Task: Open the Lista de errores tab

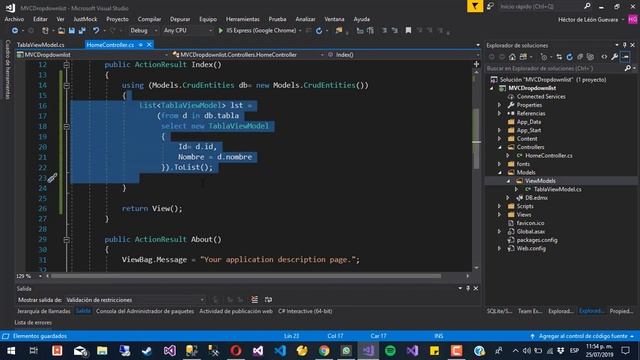Action: pos(33,323)
